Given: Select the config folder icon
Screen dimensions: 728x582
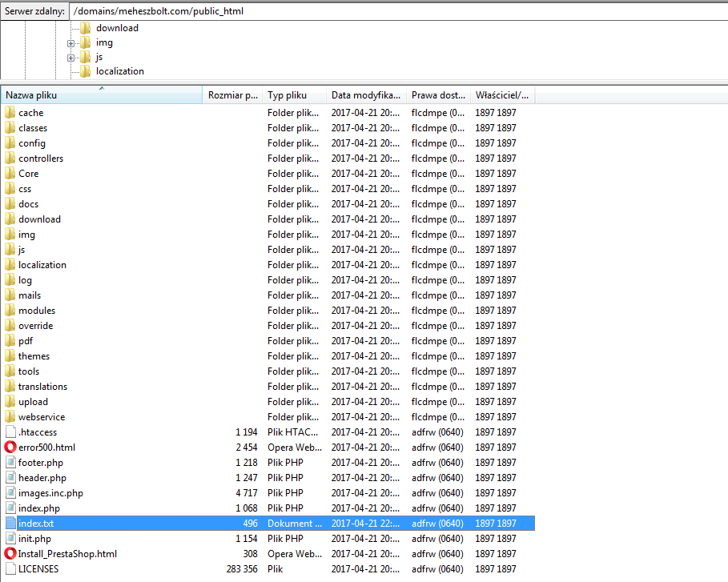Looking at the screenshot, I should (x=10, y=143).
